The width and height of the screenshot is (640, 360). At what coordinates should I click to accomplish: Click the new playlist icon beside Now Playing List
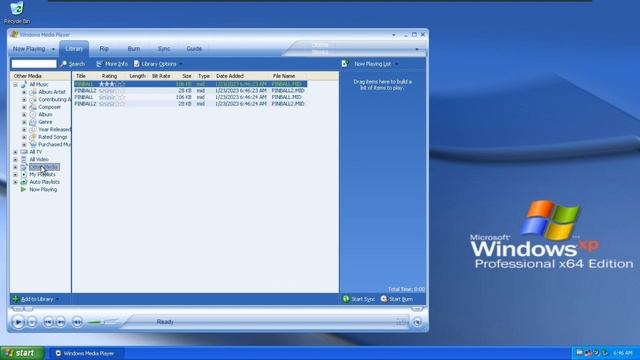click(x=345, y=64)
